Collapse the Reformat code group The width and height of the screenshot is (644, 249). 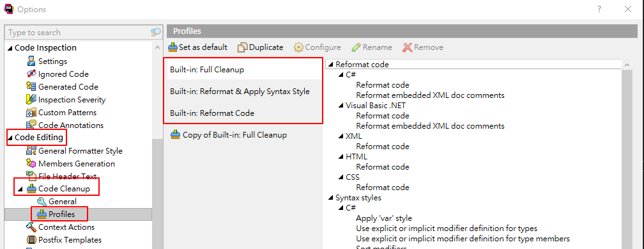pyautogui.click(x=331, y=65)
